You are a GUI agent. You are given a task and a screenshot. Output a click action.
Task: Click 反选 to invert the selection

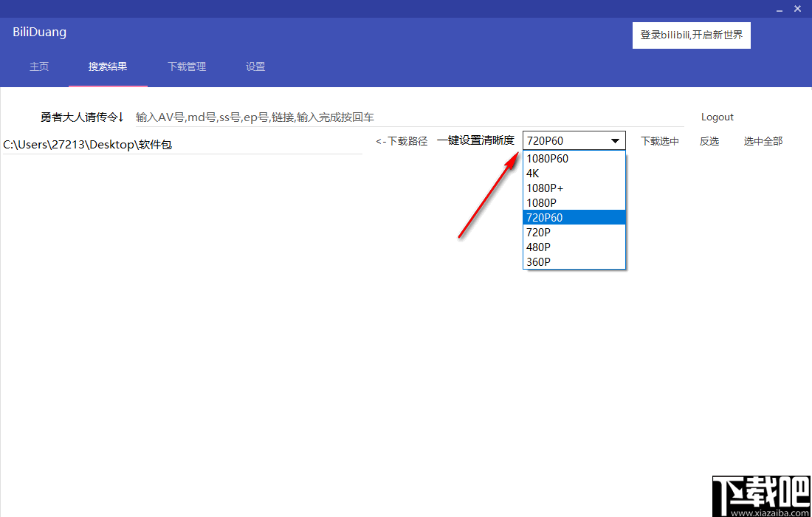pyautogui.click(x=709, y=140)
